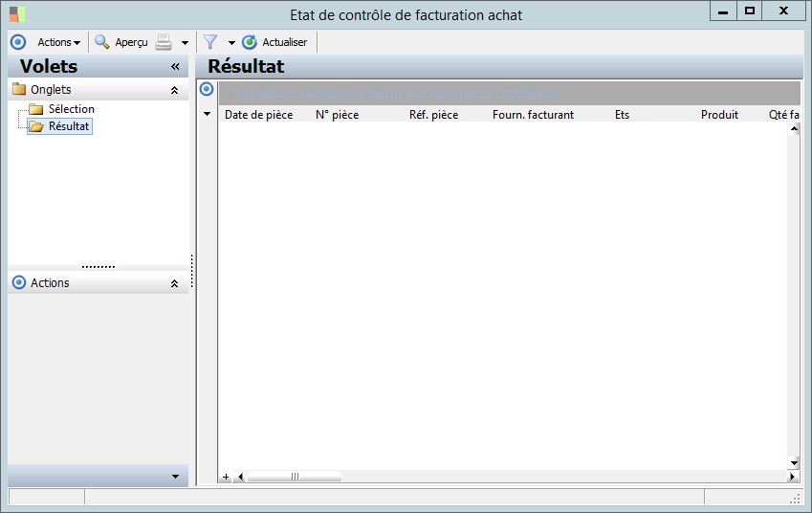Click the application icon in title bar

tap(17, 14)
